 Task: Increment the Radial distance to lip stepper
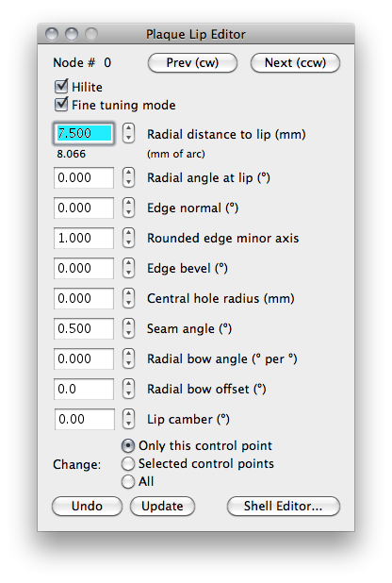[x=128, y=128]
